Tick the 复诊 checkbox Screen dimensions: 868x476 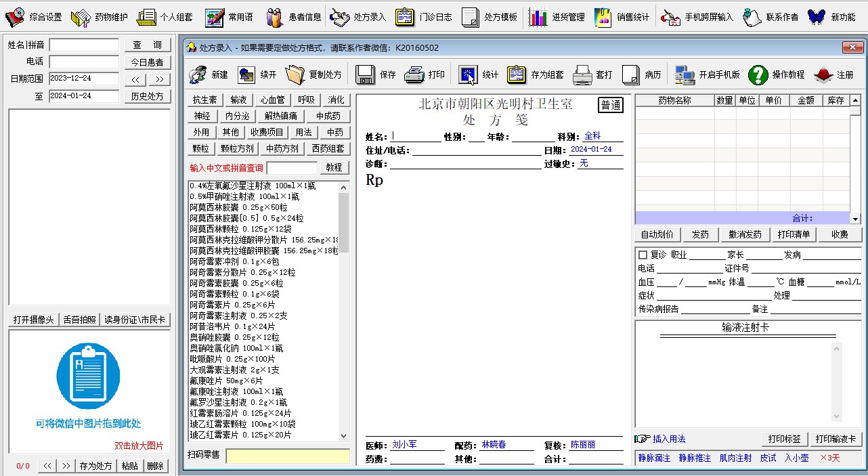click(643, 255)
